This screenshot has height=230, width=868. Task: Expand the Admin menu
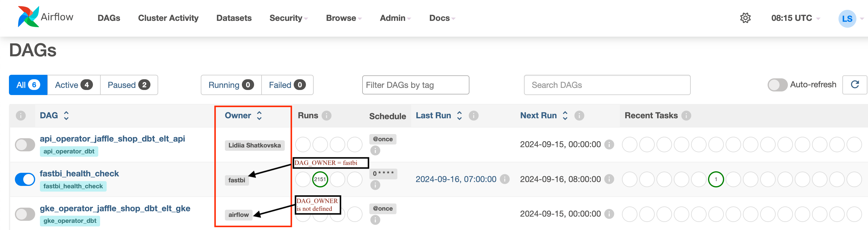tap(395, 18)
